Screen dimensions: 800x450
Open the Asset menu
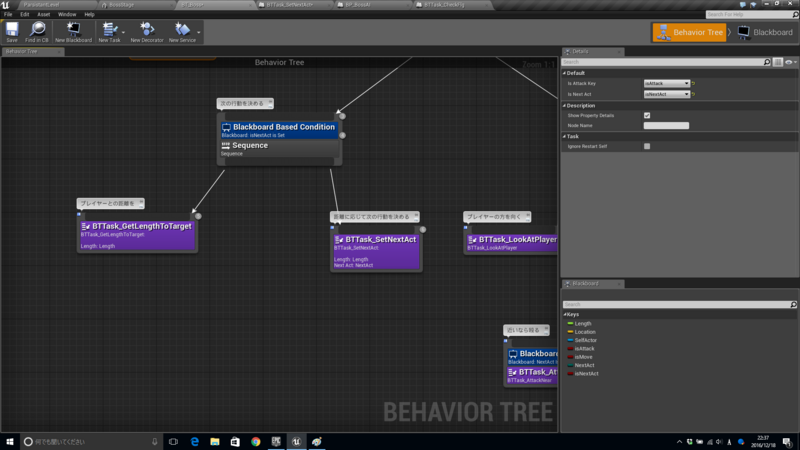tap(43, 14)
